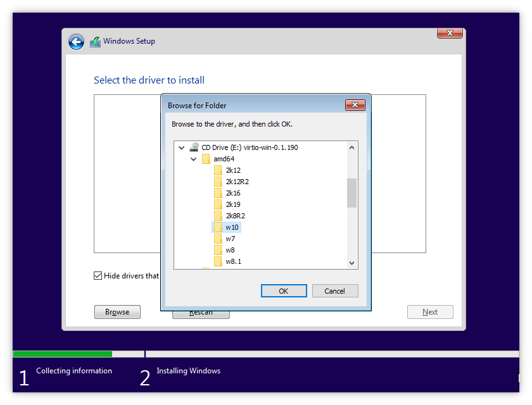This screenshot has width=532, height=405.
Task: Go back with the blue arrow button
Action: coord(76,42)
